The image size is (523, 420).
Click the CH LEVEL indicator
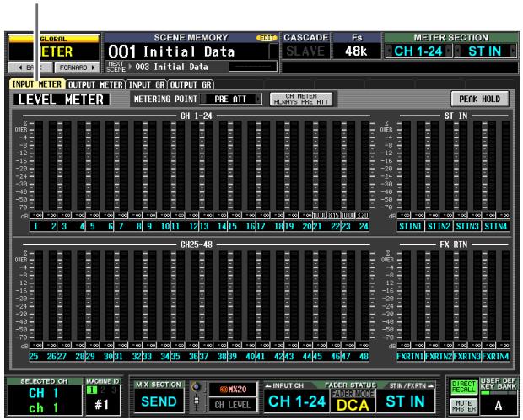point(233,405)
